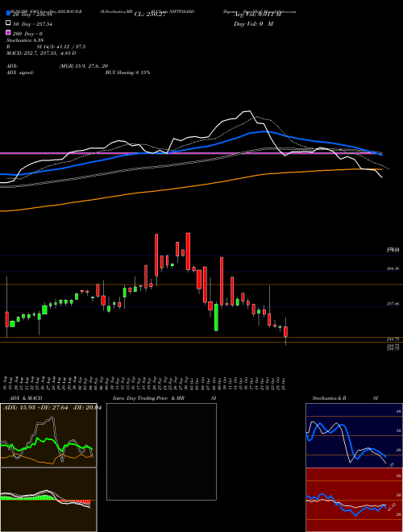
Task: Click the 266.36 price axis label
Action: 393,268
